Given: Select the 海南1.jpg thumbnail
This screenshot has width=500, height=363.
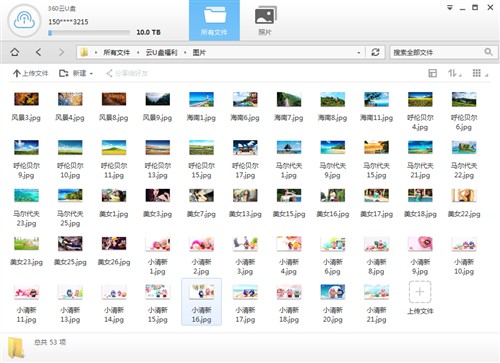Looking at the screenshot, I should click(x=201, y=99).
